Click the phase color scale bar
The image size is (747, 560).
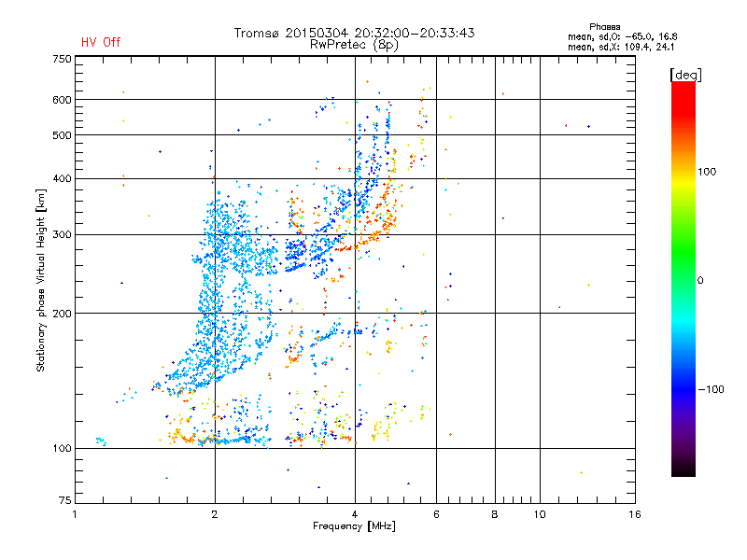pos(684,278)
